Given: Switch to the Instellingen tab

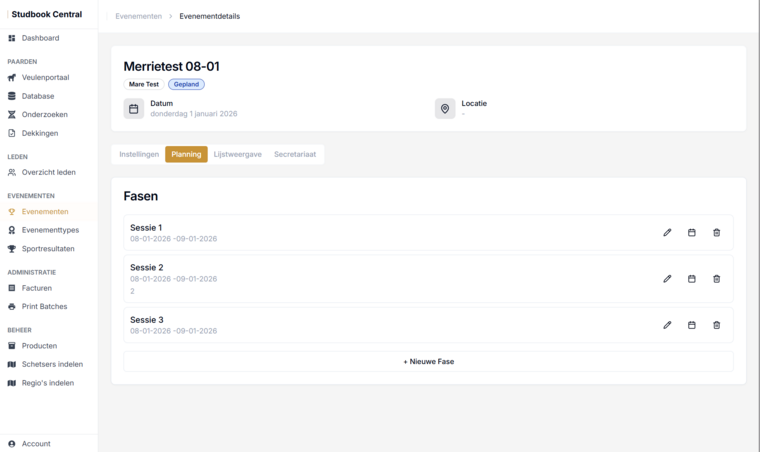Looking at the screenshot, I should pyautogui.click(x=139, y=155).
